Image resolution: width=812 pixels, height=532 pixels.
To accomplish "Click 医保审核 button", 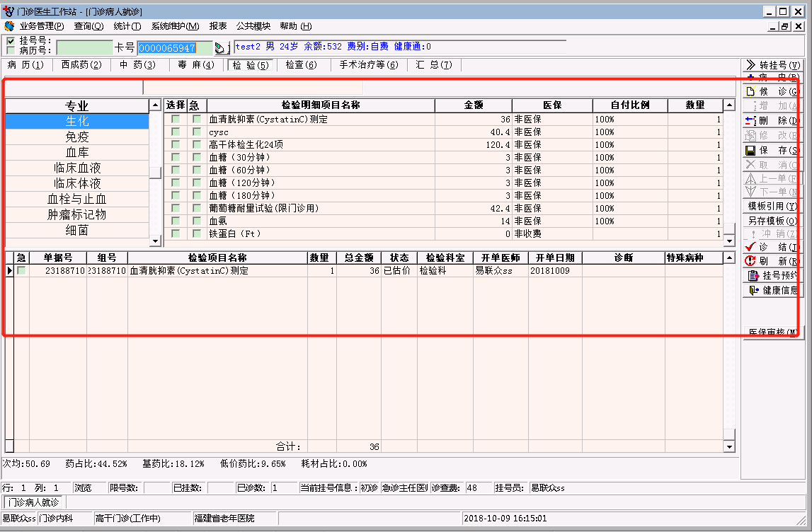I will point(772,332).
